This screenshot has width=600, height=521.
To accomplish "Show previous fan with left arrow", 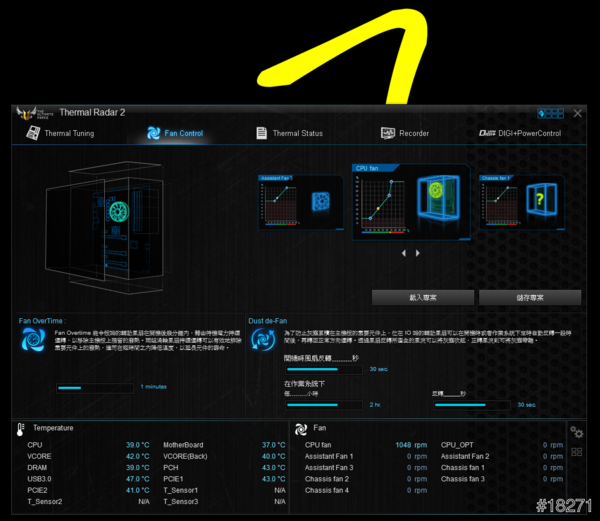I will click(404, 253).
